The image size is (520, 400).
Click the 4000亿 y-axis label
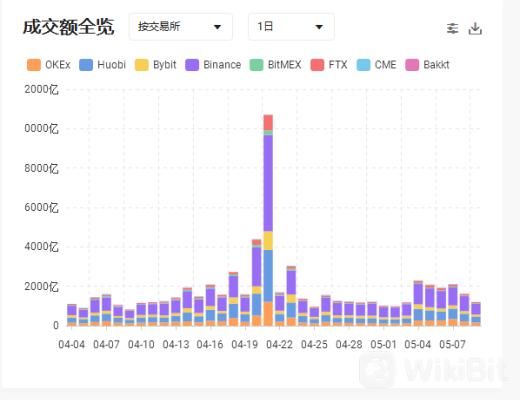(41, 247)
